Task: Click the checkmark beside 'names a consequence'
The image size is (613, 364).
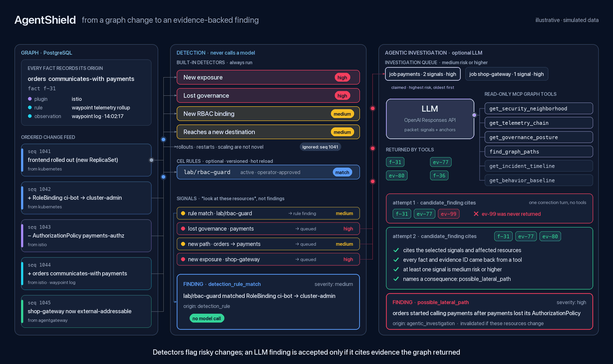Action: coord(396,279)
